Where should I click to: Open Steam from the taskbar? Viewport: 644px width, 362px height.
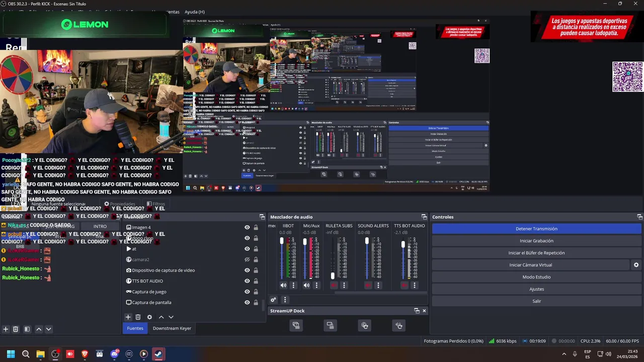158,354
